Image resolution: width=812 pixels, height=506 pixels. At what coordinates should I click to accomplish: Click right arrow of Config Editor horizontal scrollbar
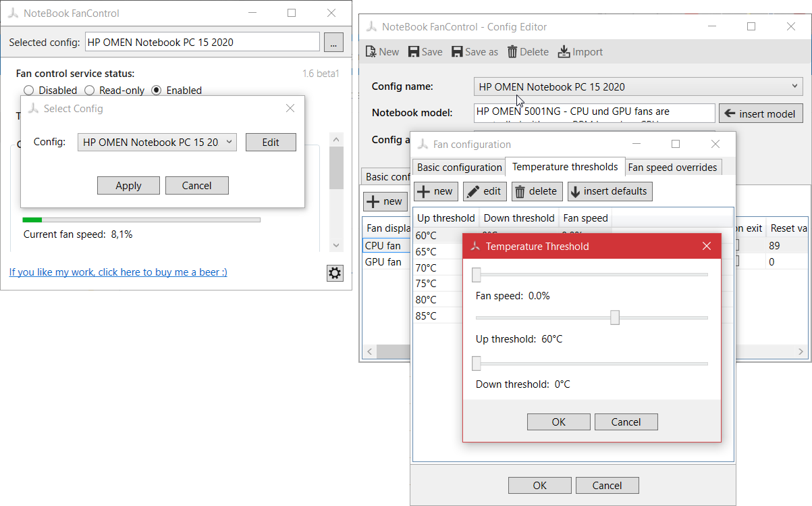tap(801, 352)
